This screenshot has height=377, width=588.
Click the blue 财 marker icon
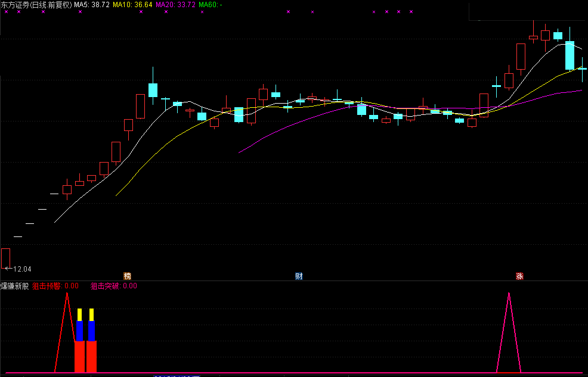tap(299, 276)
